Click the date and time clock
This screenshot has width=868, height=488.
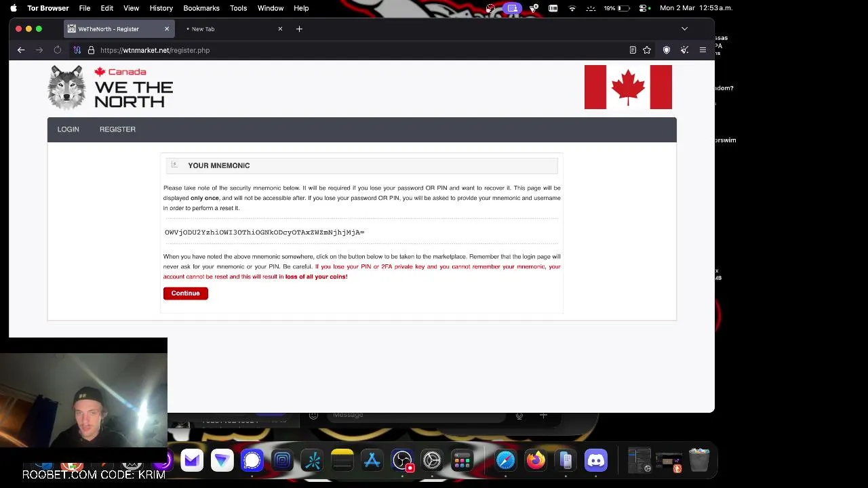[696, 8]
